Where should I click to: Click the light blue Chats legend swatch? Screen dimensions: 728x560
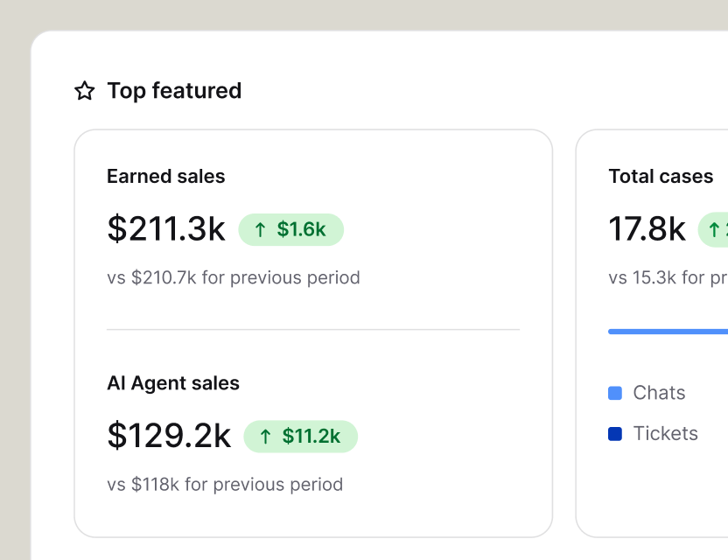(x=615, y=393)
